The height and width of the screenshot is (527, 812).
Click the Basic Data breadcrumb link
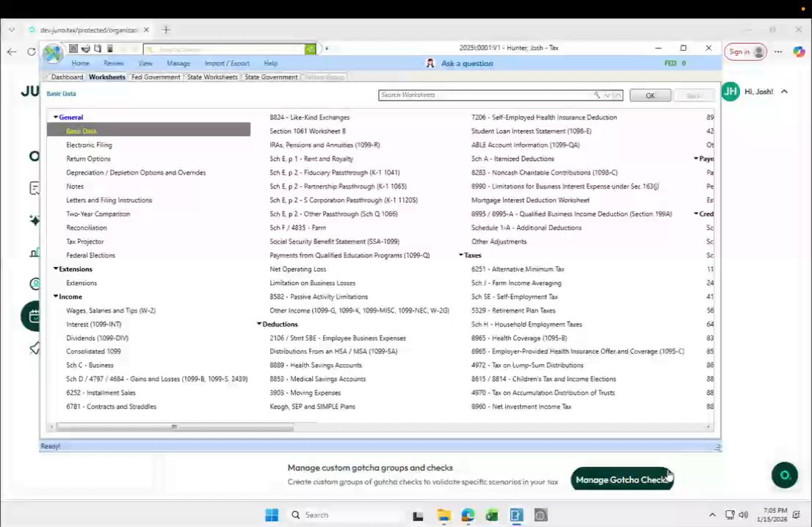tap(61, 94)
